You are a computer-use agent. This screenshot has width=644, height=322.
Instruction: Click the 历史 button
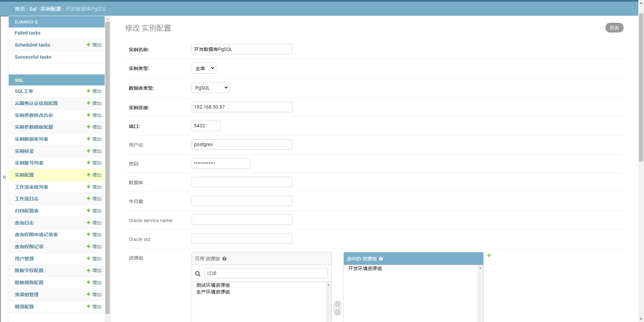pyautogui.click(x=614, y=28)
